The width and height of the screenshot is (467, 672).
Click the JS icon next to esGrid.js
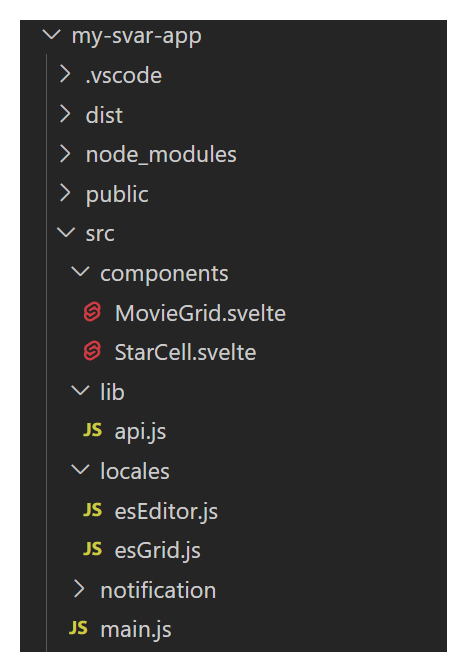(93, 549)
